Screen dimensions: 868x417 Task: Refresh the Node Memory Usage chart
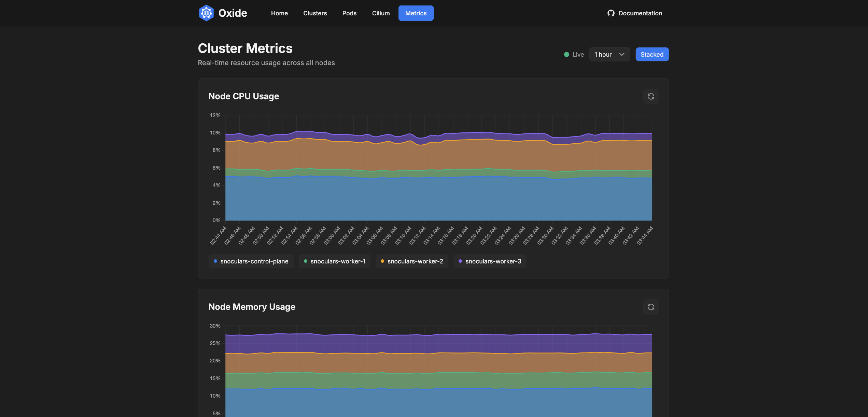[x=651, y=307]
